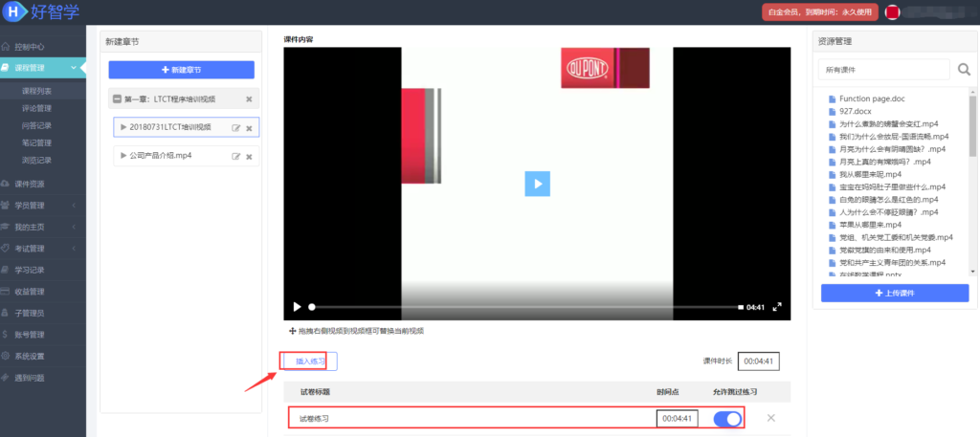Select lesson 公司产品介绍.mp4
The width and height of the screenshot is (980, 437).
tap(160, 156)
